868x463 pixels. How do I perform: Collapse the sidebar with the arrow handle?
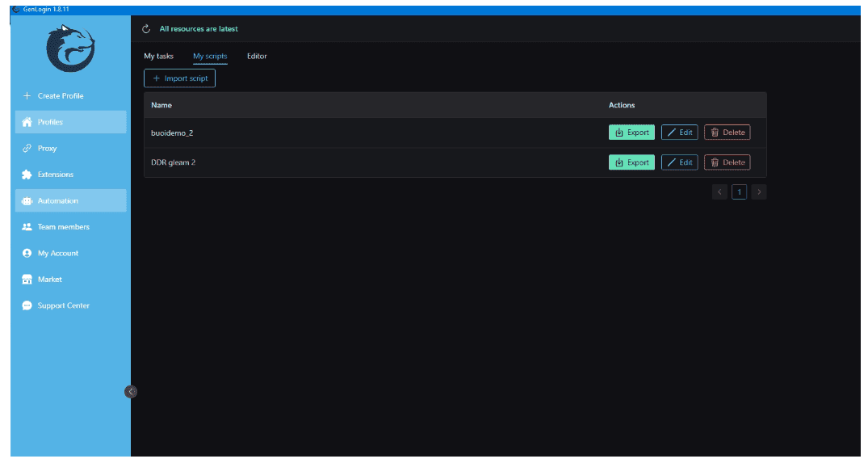131,392
